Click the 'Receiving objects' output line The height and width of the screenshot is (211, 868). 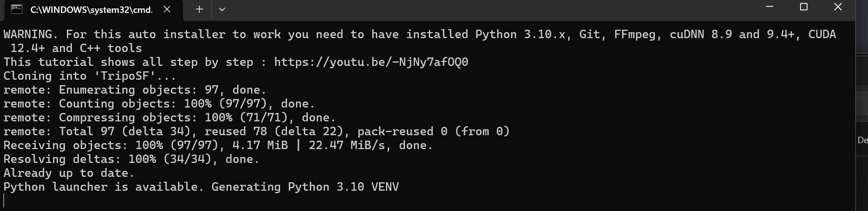[218, 145]
